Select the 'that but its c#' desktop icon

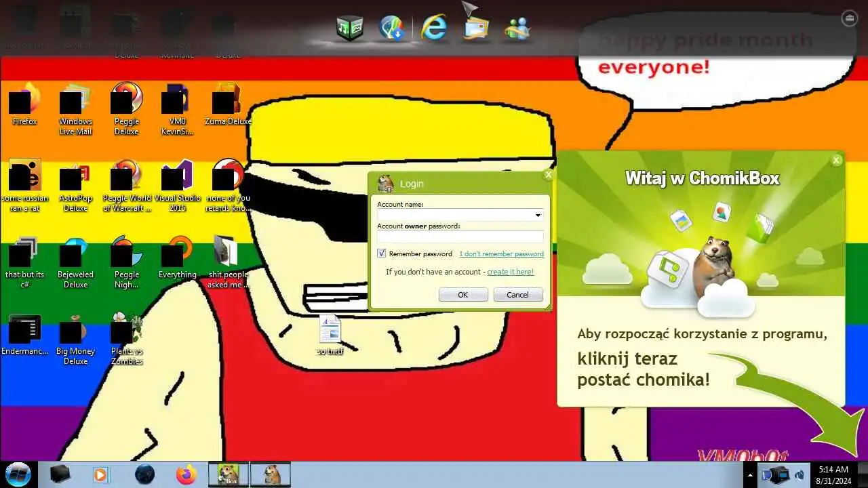tap(24, 262)
